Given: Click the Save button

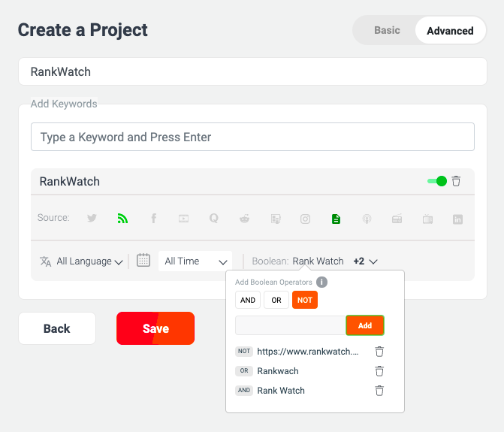Looking at the screenshot, I should point(155,328).
